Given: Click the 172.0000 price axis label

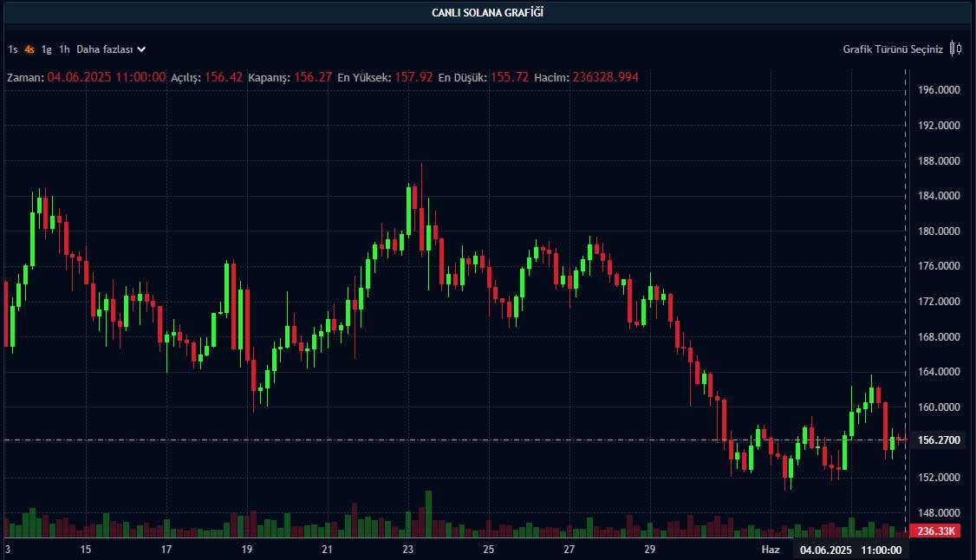Looking at the screenshot, I should pos(939,301).
